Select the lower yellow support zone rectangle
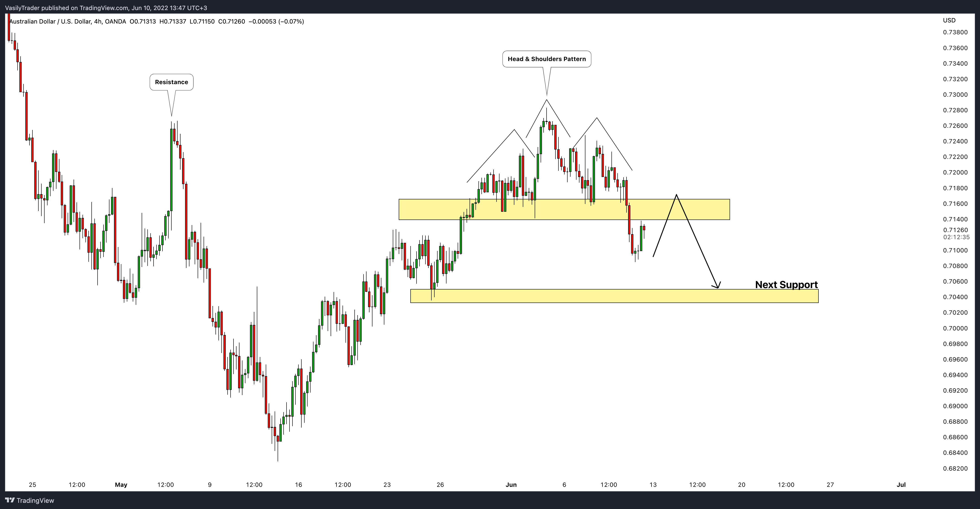The width and height of the screenshot is (980, 509). click(x=614, y=296)
